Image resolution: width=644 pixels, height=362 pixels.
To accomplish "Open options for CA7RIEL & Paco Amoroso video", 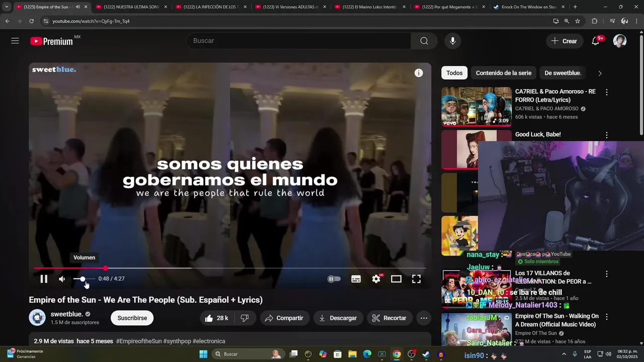I will [x=607, y=93].
